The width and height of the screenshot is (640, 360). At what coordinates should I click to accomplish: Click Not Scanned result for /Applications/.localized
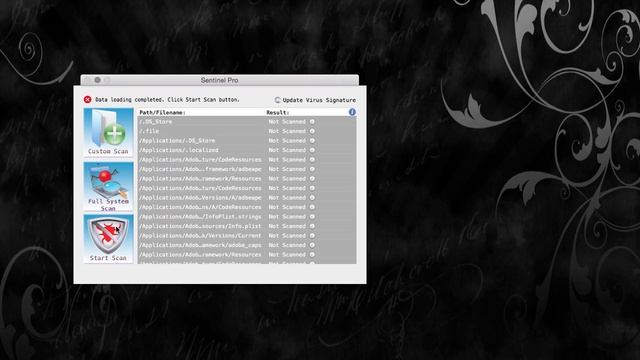tap(287, 150)
